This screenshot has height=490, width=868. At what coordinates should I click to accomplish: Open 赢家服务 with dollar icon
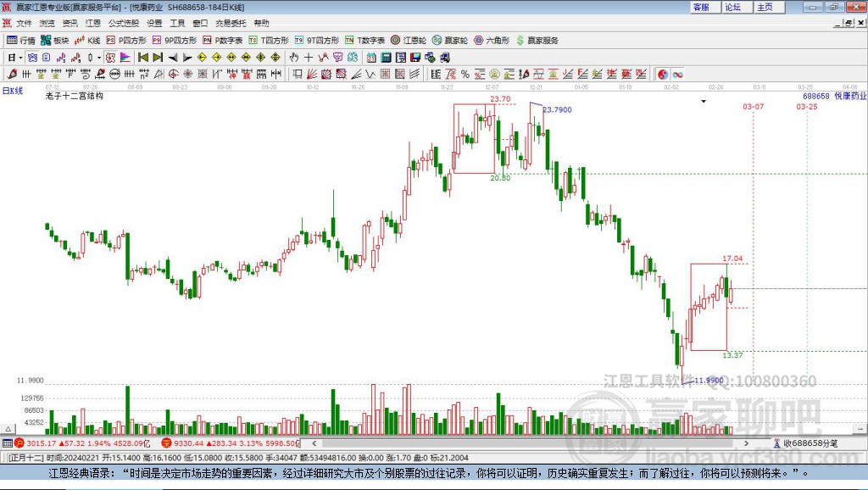(x=537, y=41)
